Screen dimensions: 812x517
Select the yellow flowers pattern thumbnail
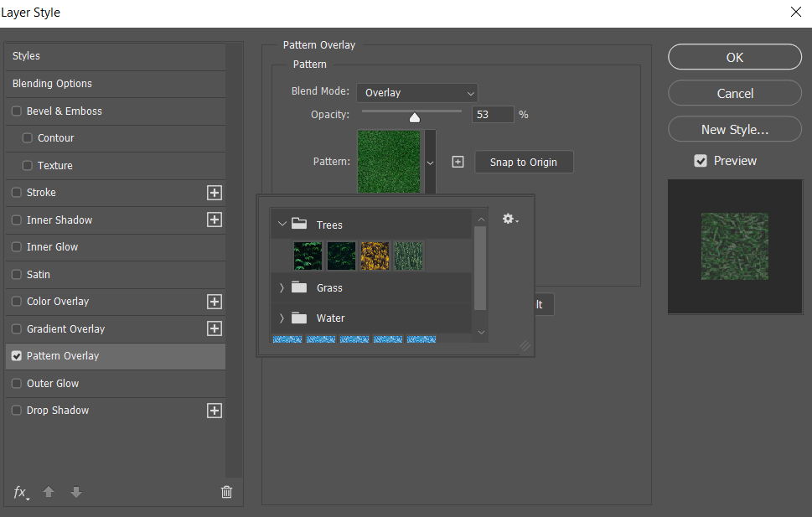point(375,256)
